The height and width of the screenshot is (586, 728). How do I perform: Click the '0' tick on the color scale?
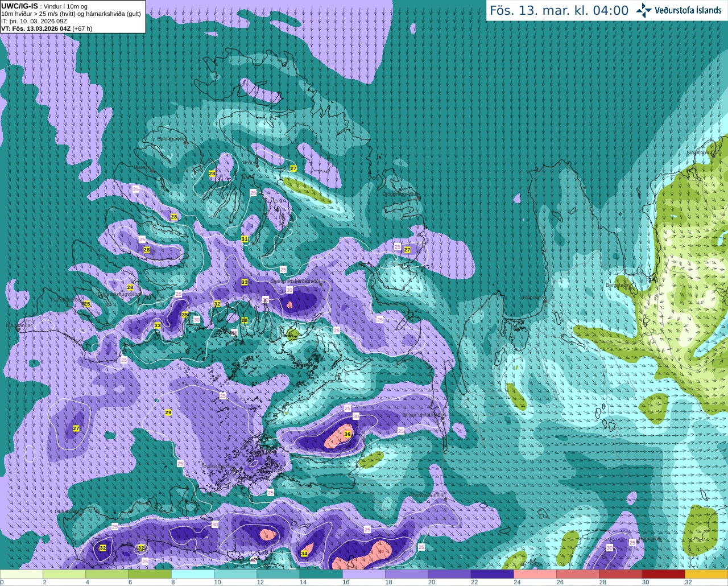click(x=2, y=582)
